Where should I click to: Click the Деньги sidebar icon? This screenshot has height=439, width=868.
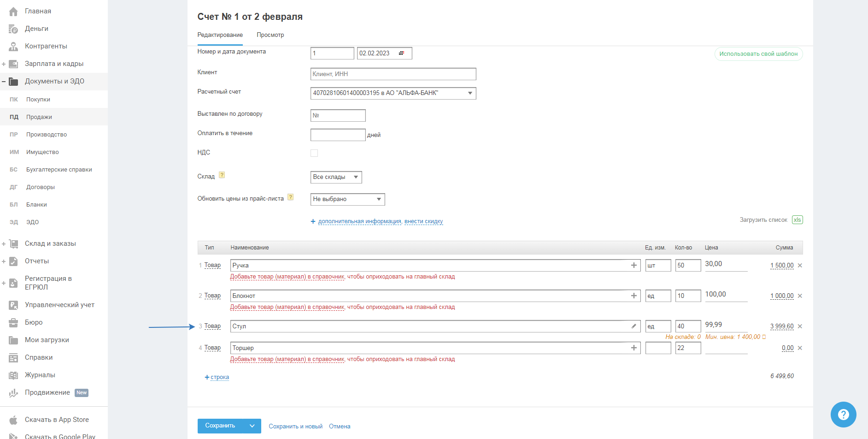tap(13, 29)
